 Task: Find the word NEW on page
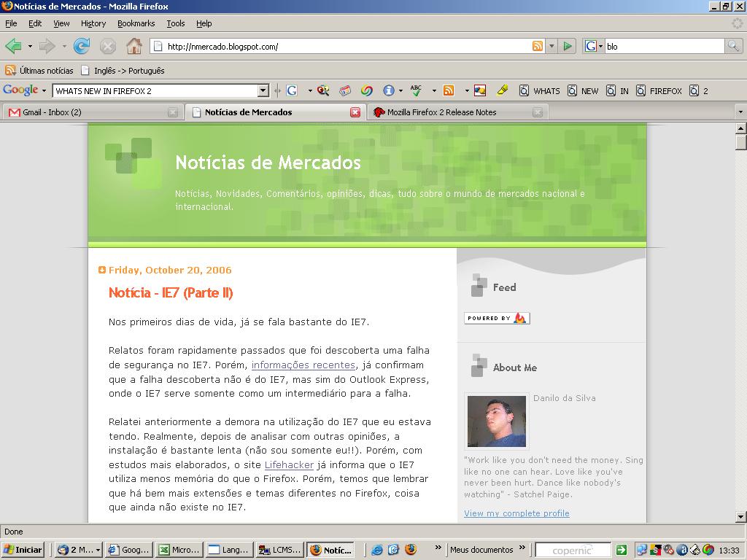coord(583,90)
